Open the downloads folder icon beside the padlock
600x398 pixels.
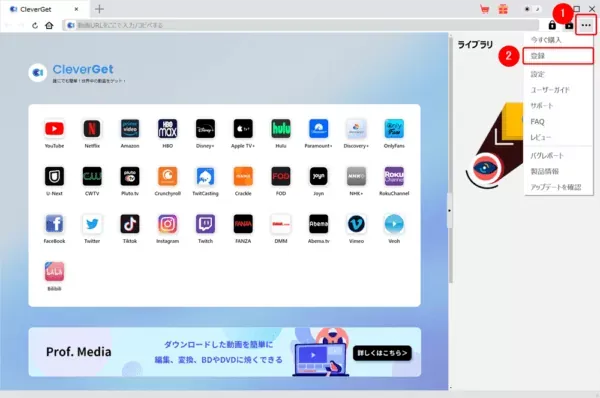569,25
